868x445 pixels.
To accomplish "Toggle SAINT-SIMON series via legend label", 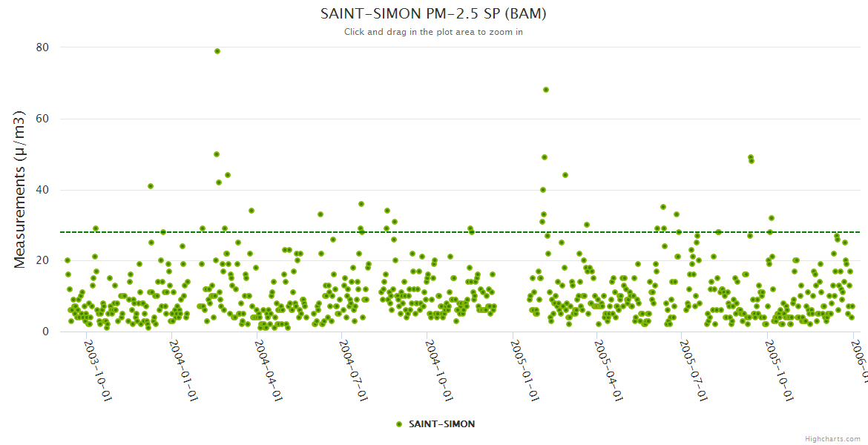I will [441, 424].
